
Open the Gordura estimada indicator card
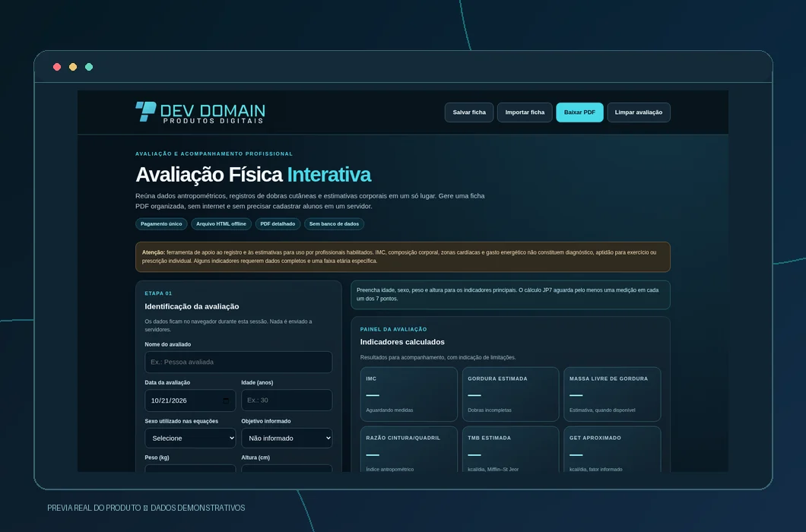click(x=510, y=394)
